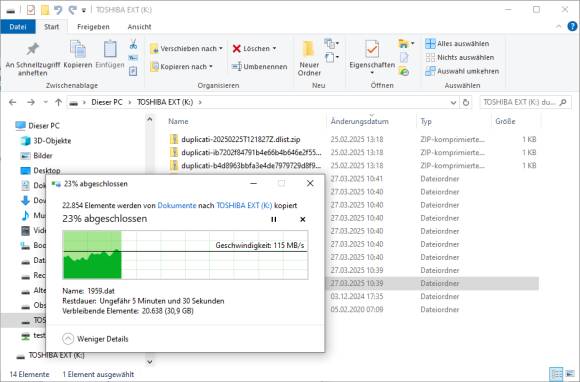Click Alles auswählen
The width and height of the screenshot is (580, 382).
coord(457,44)
